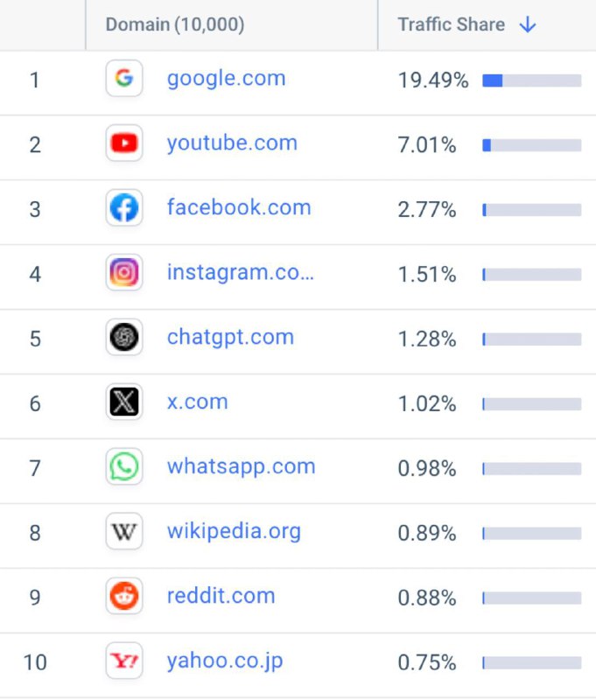Click the YouTube play logo icon
The height and width of the screenshot is (700, 596).
coord(124,143)
